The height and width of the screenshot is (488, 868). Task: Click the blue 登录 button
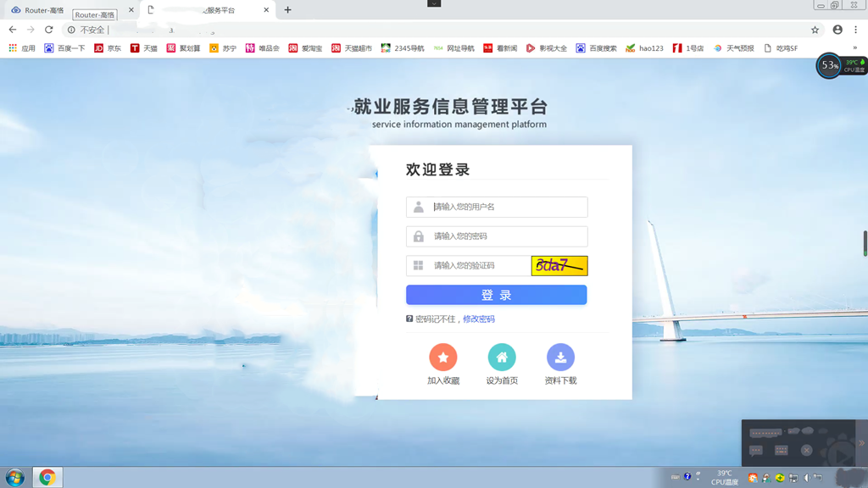click(497, 295)
